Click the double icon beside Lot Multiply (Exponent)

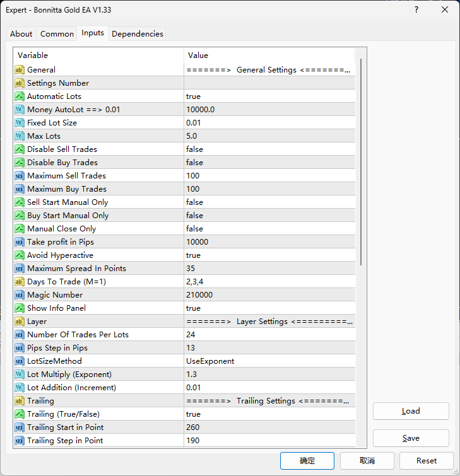point(20,374)
